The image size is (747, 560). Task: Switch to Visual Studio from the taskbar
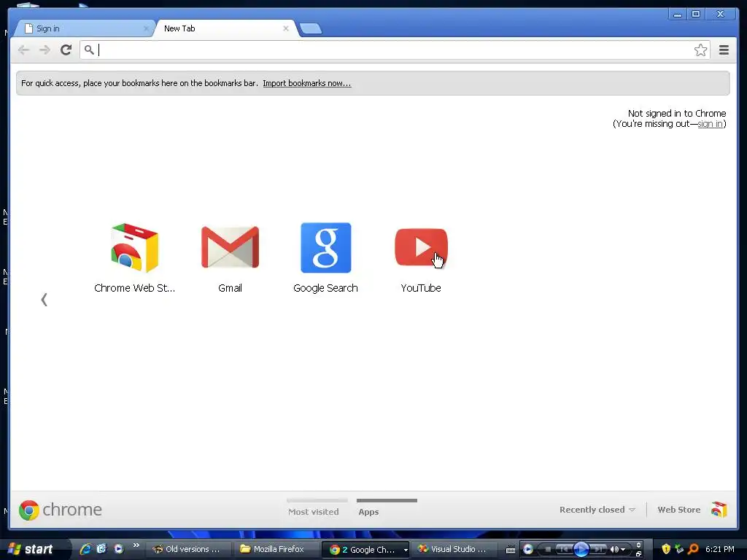tap(454, 549)
